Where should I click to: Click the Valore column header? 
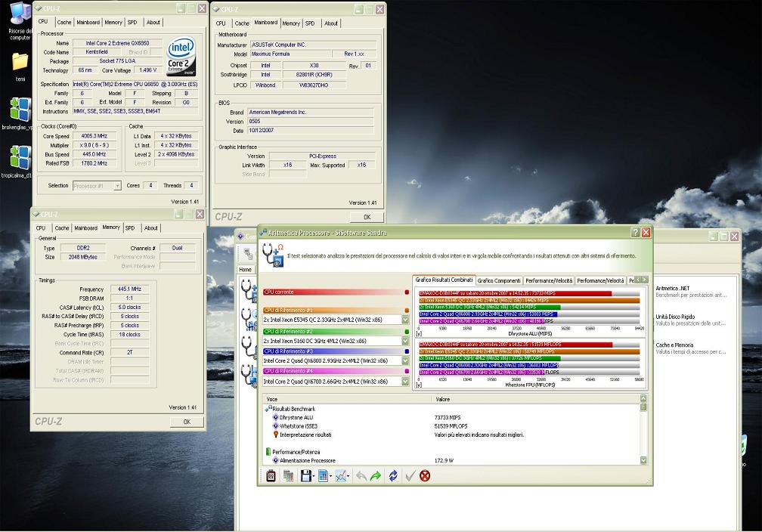click(x=535, y=399)
